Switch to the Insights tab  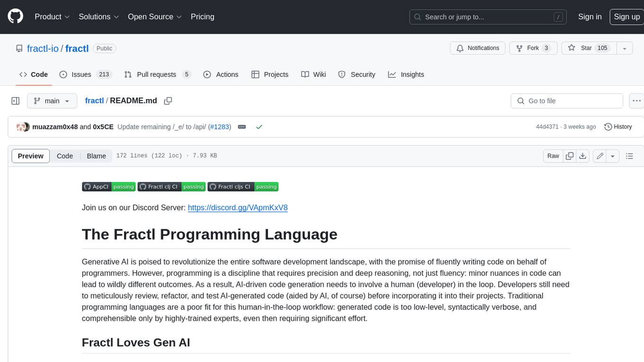point(406,74)
